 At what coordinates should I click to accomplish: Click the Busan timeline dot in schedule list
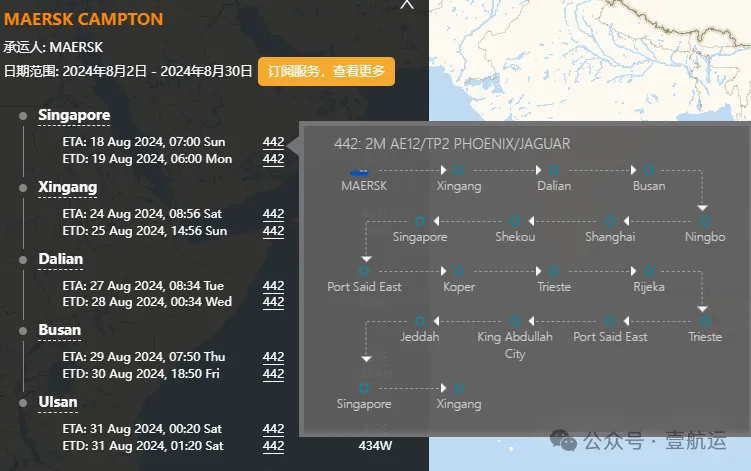point(23,331)
